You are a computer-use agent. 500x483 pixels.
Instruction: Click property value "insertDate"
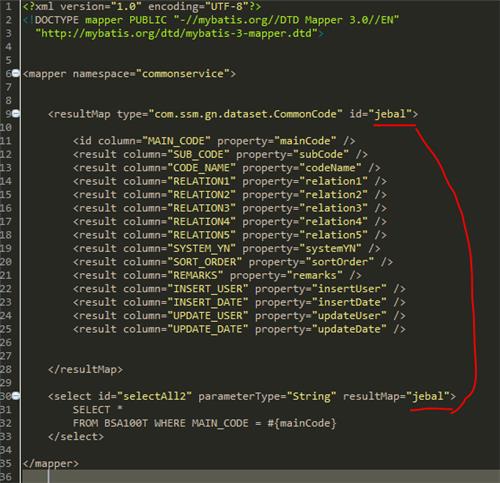click(x=349, y=302)
